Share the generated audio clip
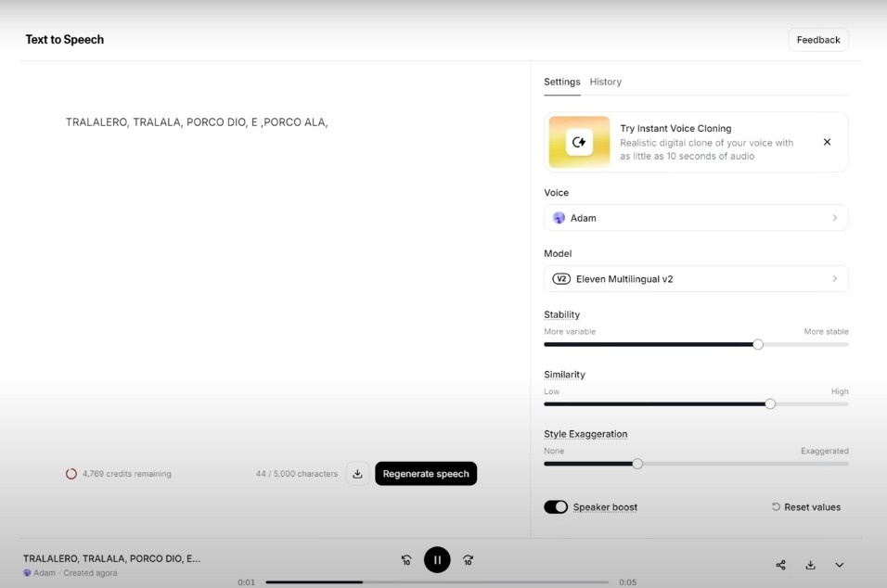The image size is (887, 588). [x=780, y=565]
